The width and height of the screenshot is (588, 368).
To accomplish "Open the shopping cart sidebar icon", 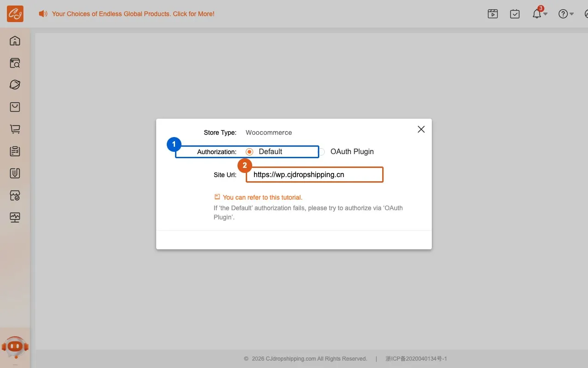I will click(15, 129).
